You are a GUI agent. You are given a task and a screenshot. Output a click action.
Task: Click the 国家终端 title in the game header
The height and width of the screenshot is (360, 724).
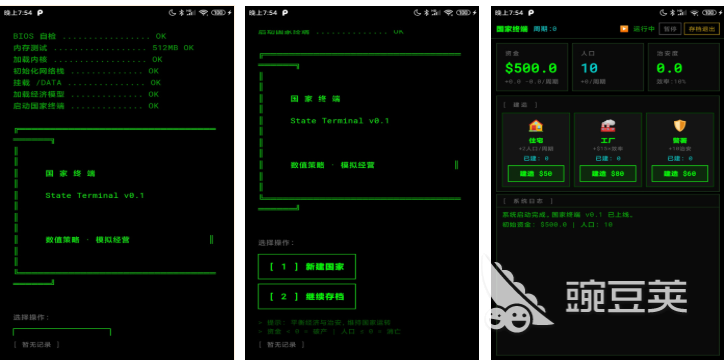pos(512,29)
